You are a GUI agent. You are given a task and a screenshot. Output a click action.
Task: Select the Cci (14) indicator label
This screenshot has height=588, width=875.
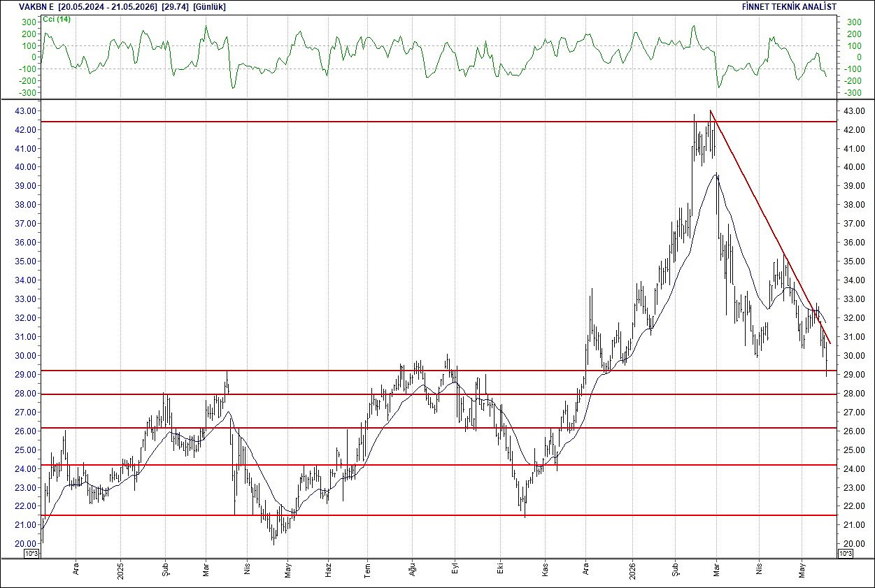click(57, 19)
